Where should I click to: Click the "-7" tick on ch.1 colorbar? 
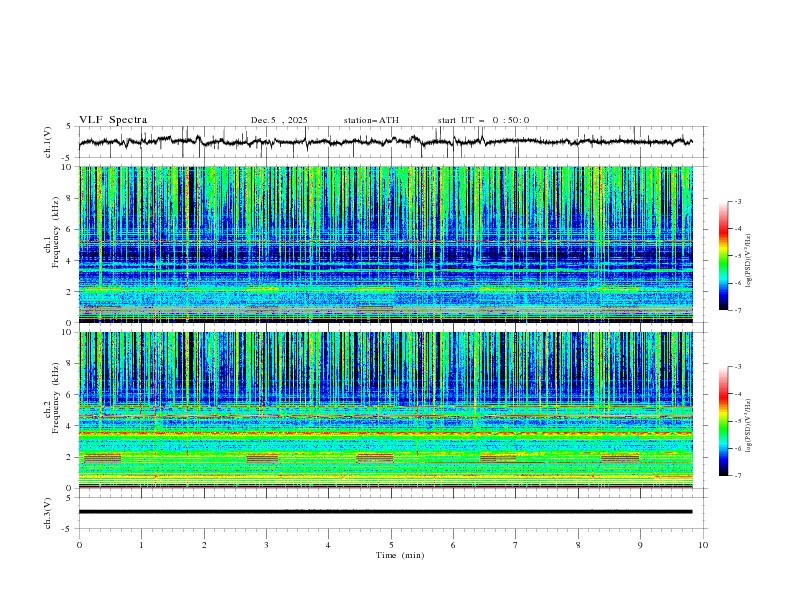pyautogui.click(x=737, y=311)
